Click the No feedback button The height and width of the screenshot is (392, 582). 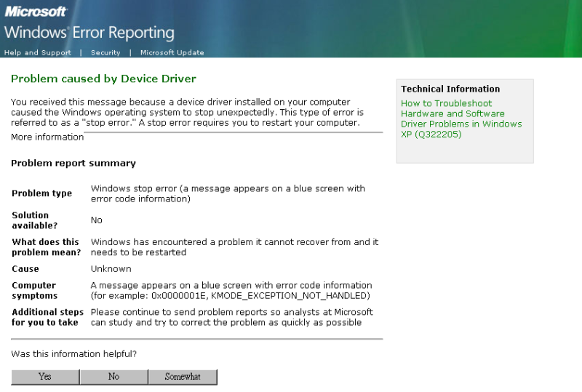coord(113,377)
